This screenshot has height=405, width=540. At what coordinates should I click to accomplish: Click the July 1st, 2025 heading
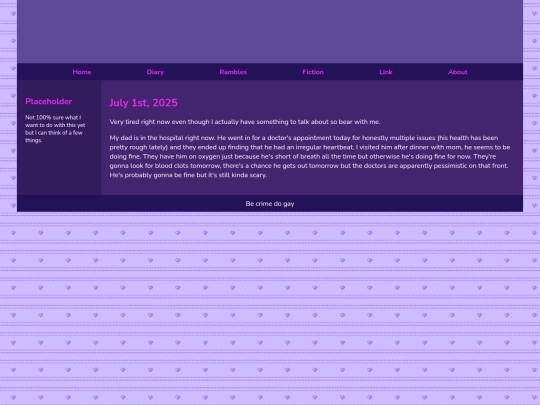pyautogui.click(x=144, y=103)
